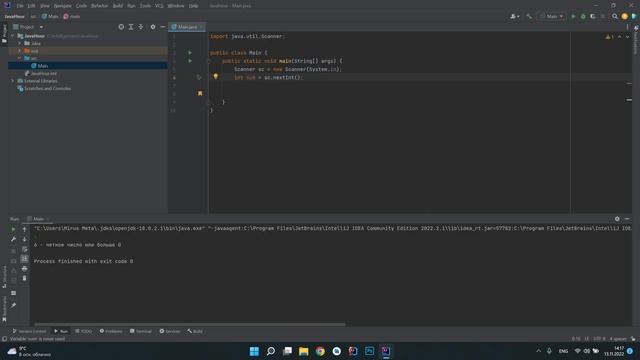Open Problems tool window
Screen dimensions: 640x360
pos(111,331)
